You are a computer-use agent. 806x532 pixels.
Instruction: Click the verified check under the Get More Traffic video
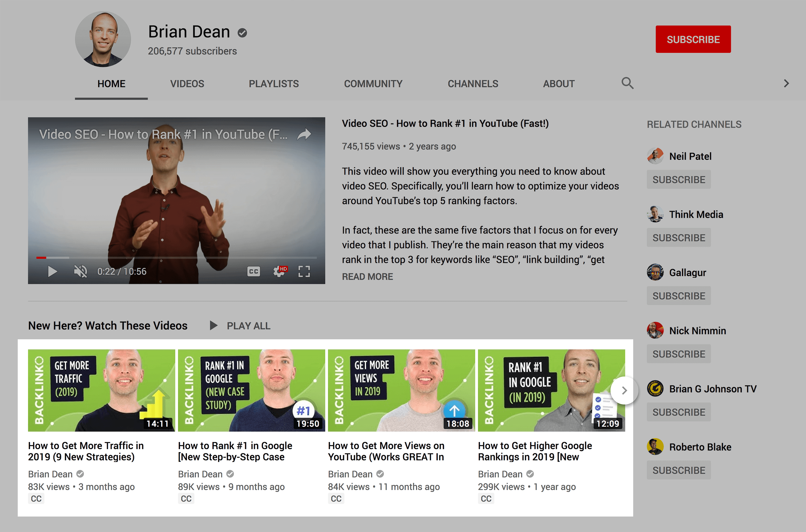(x=80, y=474)
